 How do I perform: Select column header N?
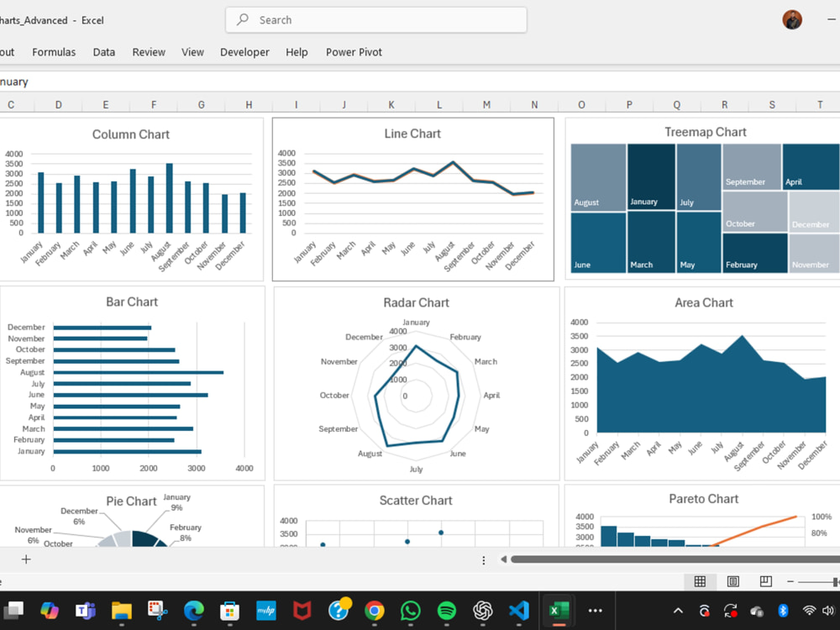534,104
